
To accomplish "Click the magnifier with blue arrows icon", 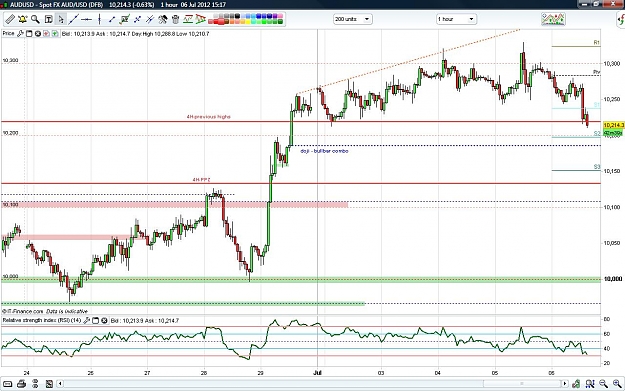I will coord(590,384).
